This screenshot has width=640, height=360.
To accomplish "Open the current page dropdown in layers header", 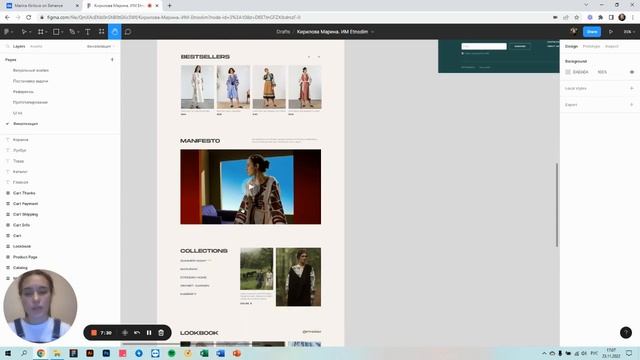I will coord(100,47).
